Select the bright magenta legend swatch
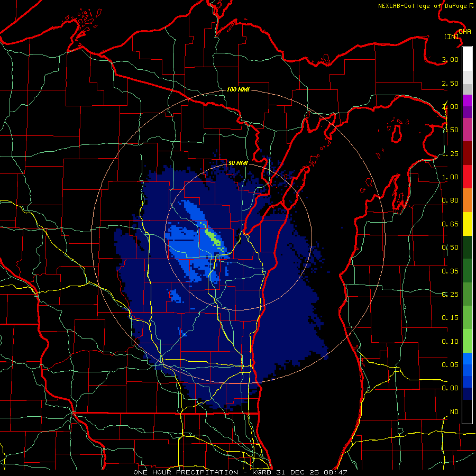The image size is (476, 476). pyautogui.click(x=467, y=100)
